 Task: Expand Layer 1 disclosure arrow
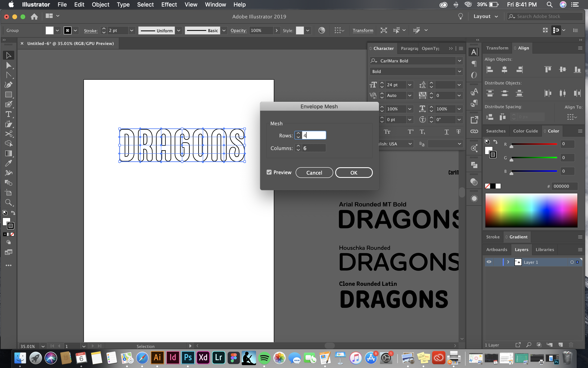click(508, 262)
